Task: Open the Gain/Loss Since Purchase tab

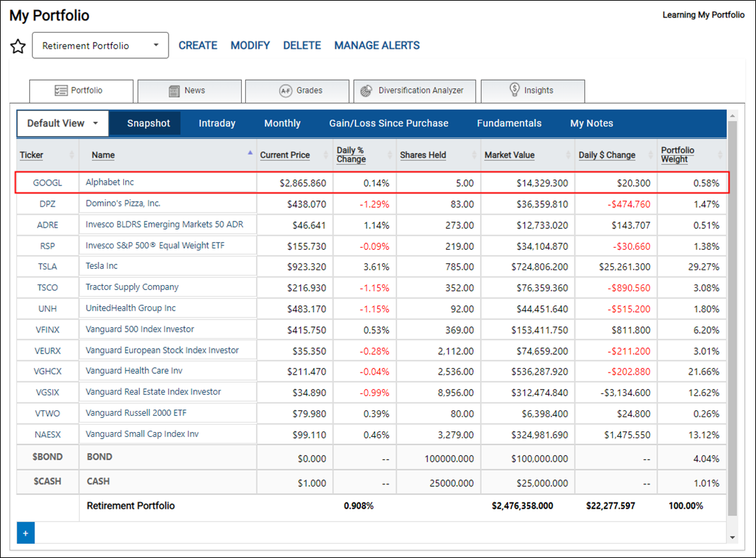Action: pyautogui.click(x=389, y=123)
